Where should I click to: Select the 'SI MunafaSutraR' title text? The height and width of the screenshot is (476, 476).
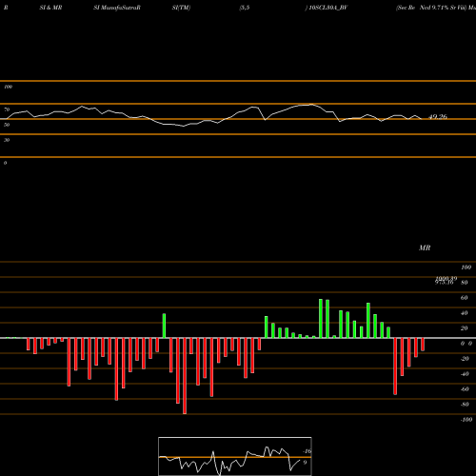pyautogui.click(x=117, y=8)
